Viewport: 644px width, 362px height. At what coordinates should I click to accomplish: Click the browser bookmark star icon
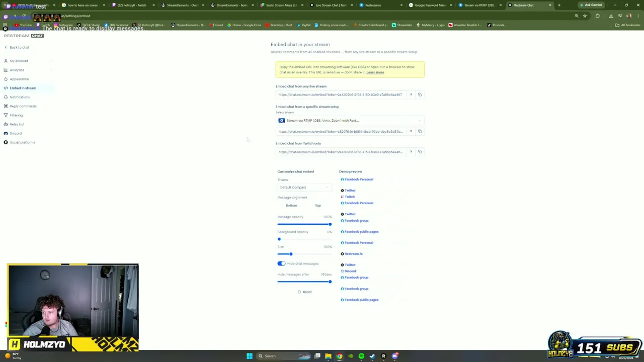pyautogui.click(x=585, y=16)
